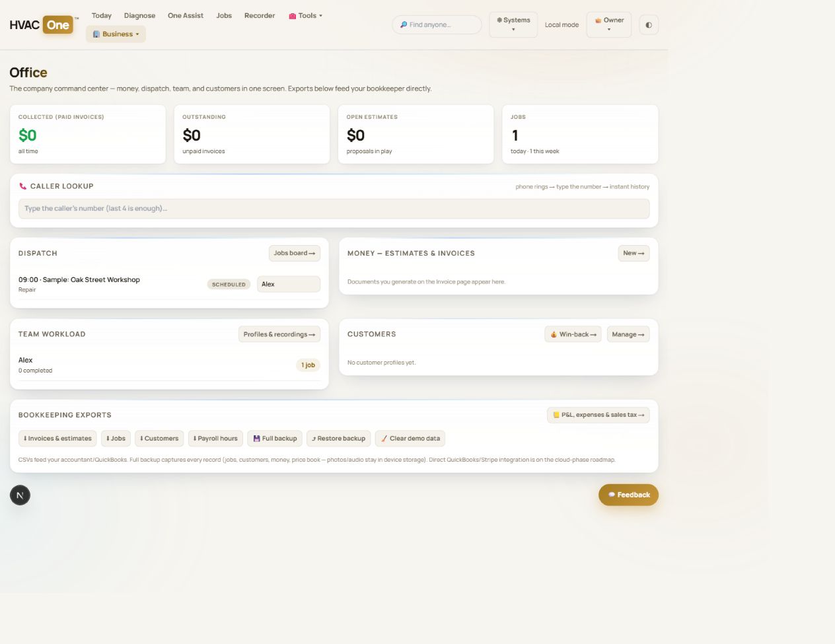Click Manage customers
The height and width of the screenshot is (644, 835).
(628, 334)
